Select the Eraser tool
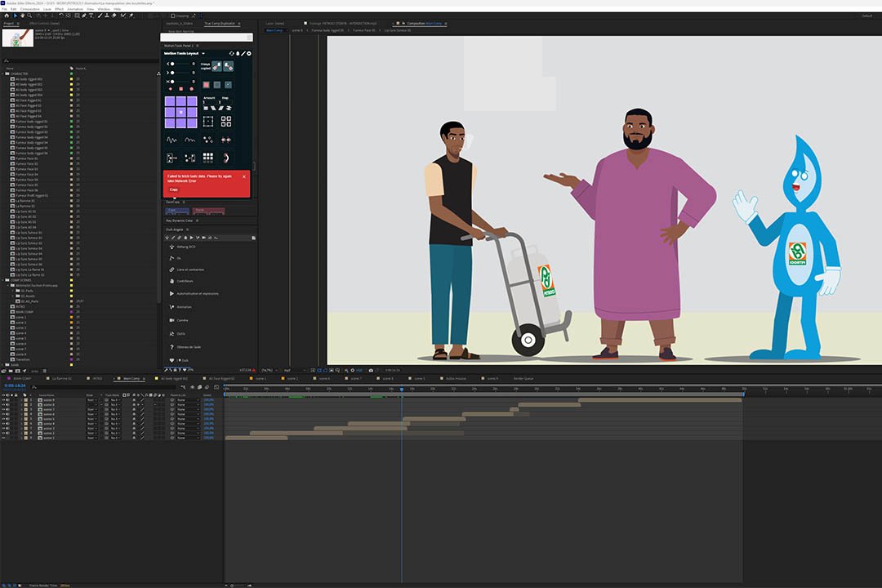Screen dimensions: 882x588 [114, 16]
